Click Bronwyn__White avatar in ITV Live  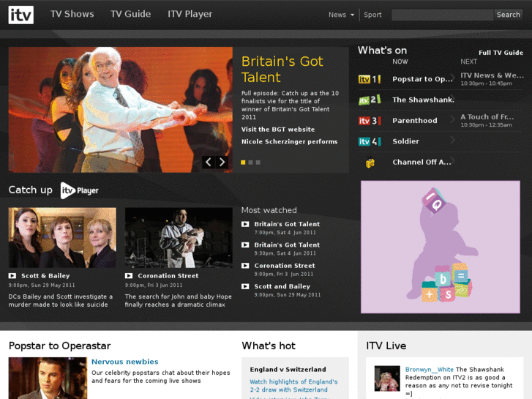[x=387, y=379]
